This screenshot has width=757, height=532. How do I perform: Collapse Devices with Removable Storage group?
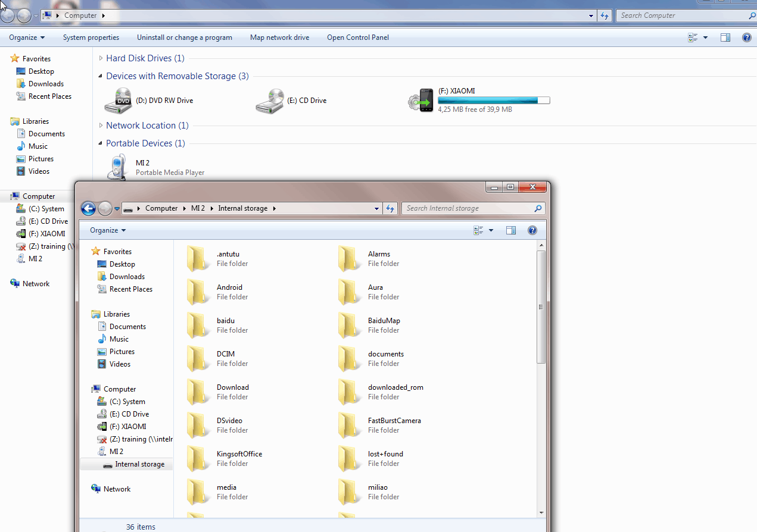coord(101,76)
